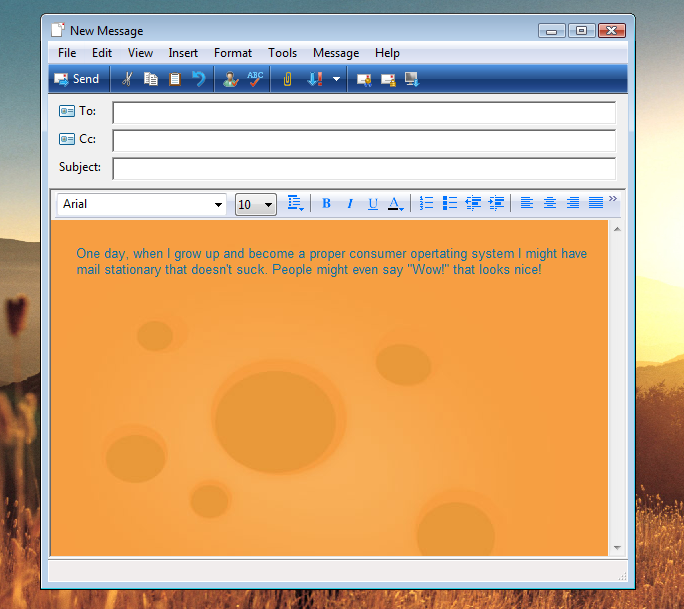
Task: Toggle underline formatting
Action: (x=373, y=203)
